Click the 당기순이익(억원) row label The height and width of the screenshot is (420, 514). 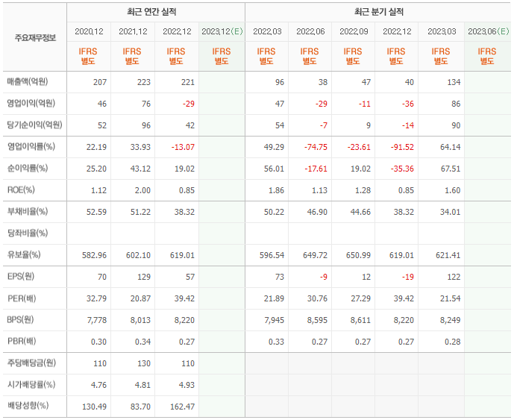[x=34, y=125]
